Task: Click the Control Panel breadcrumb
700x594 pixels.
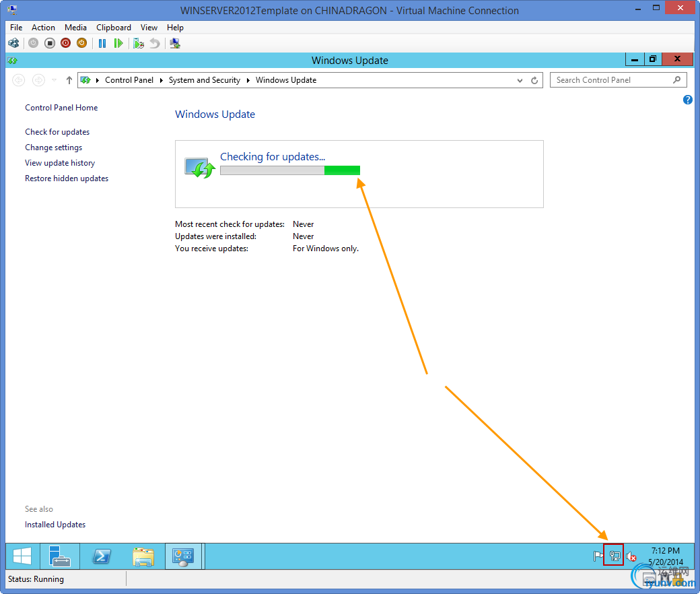Action: pyautogui.click(x=129, y=80)
